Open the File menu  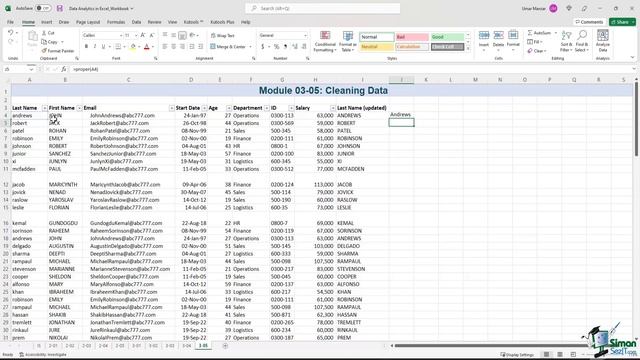(x=10, y=22)
